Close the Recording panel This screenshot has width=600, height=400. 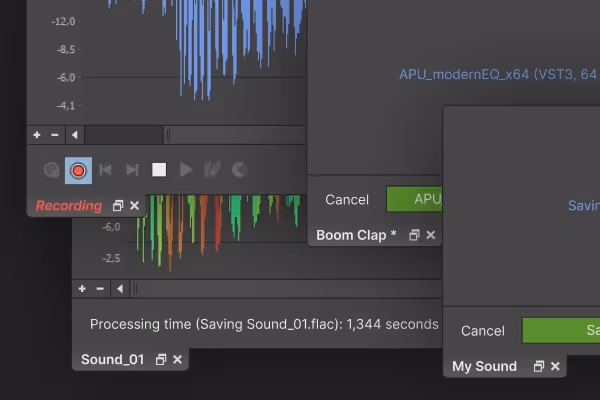click(134, 206)
